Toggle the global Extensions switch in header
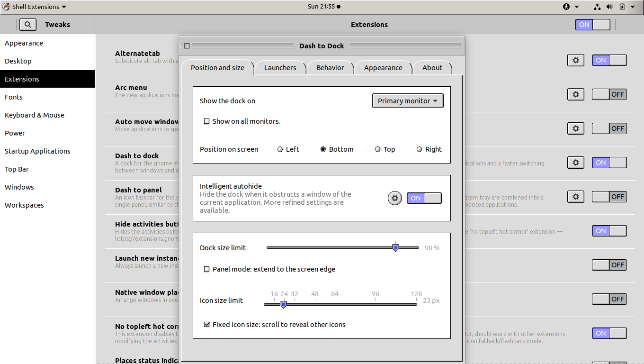The height and width of the screenshot is (364, 644). pos(593,25)
